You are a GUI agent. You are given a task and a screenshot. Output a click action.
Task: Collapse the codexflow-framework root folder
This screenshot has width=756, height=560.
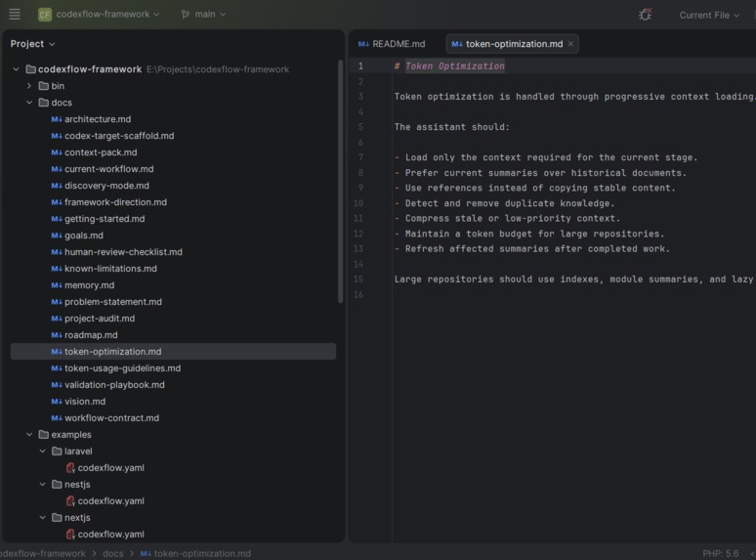click(16, 69)
